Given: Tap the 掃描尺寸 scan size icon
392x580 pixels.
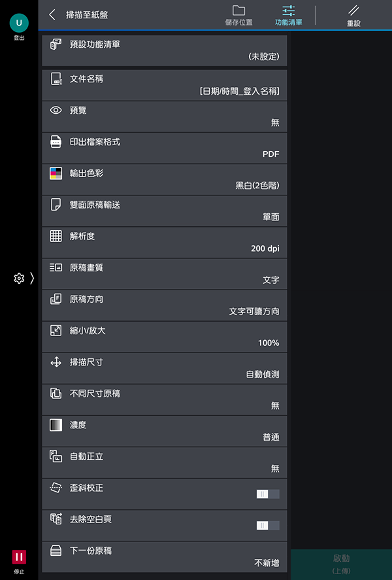Looking at the screenshot, I should click(56, 362).
